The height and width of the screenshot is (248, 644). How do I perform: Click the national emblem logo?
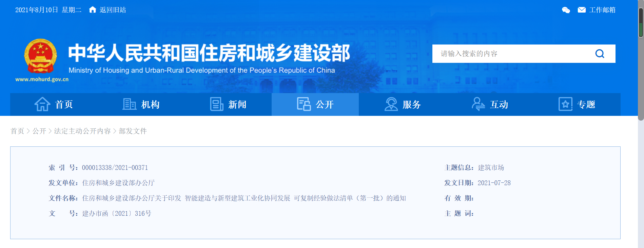[x=40, y=56]
